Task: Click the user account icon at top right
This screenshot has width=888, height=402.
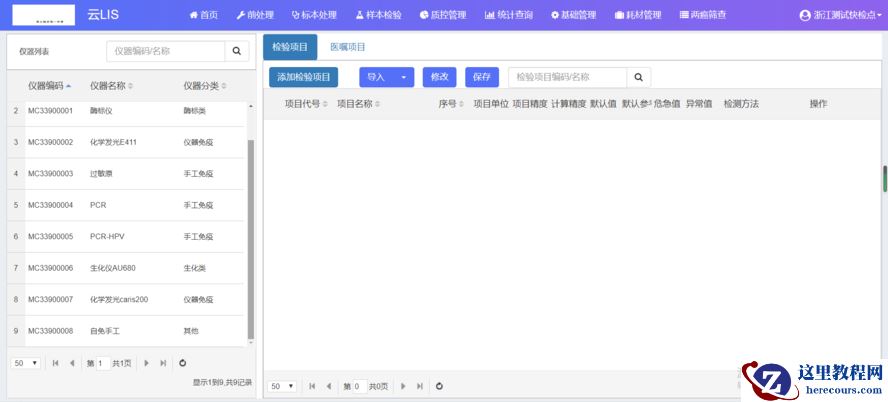Action: click(x=805, y=15)
